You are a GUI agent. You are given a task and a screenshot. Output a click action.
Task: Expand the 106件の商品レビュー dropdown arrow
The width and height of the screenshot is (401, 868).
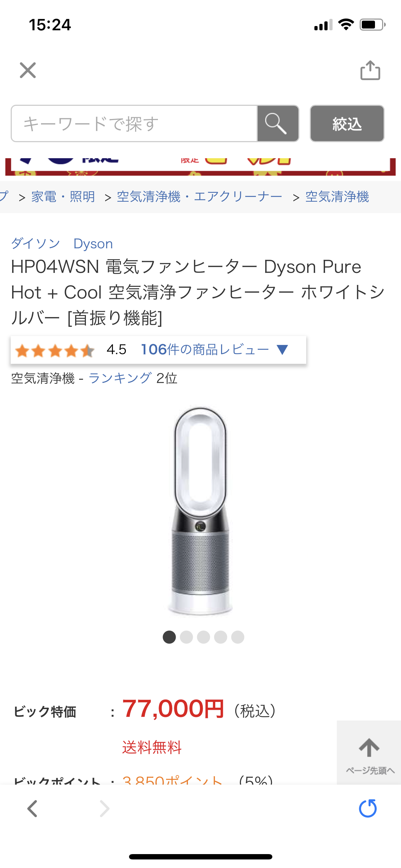(282, 350)
